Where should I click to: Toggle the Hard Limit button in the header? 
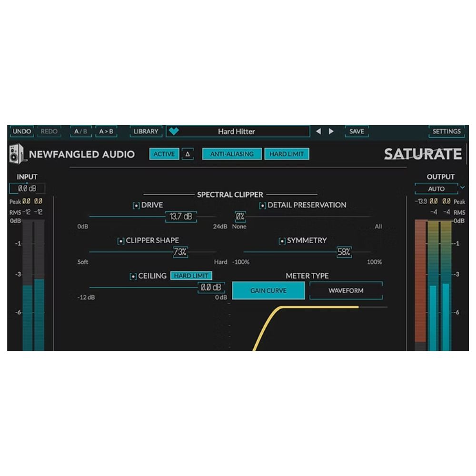coord(287,154)
